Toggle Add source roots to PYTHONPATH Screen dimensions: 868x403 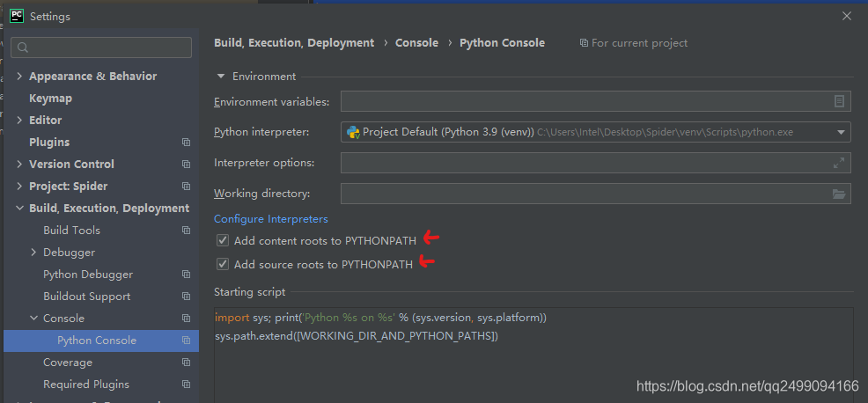pyautogui.click(x=223, y=264)
